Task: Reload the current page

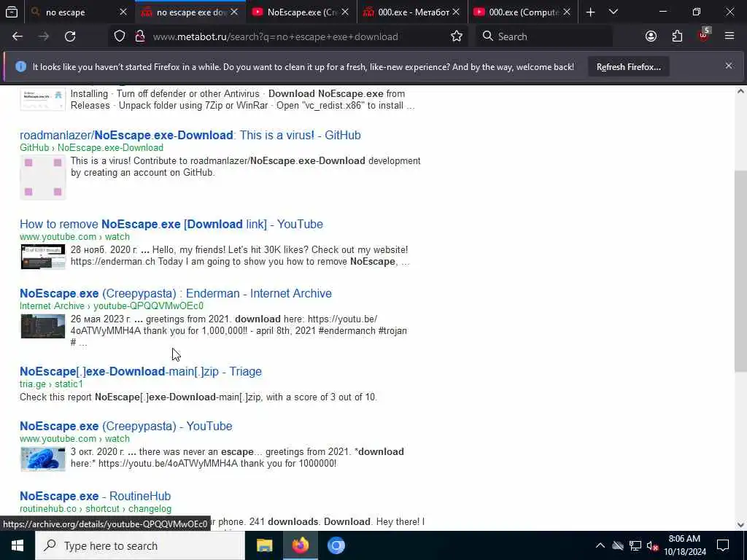Action: (70, 36)
